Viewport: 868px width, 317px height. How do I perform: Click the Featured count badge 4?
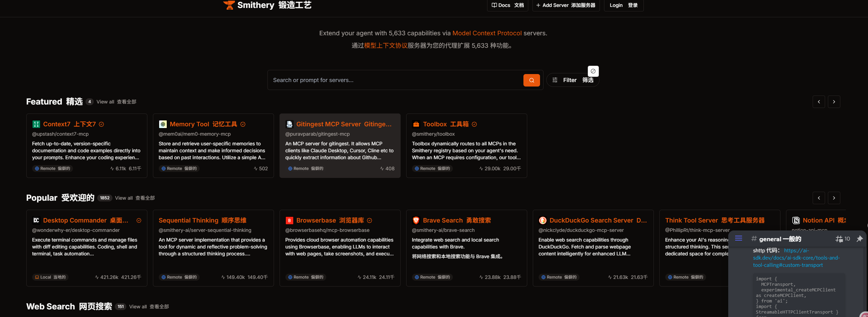[x=90, y=102]
